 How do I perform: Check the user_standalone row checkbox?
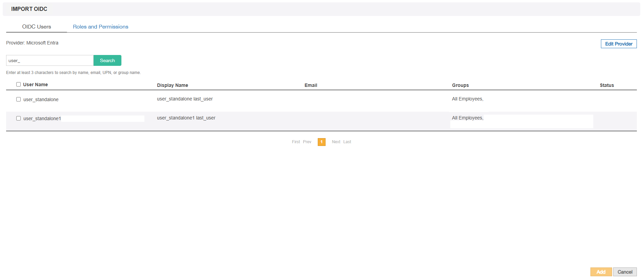18,99
